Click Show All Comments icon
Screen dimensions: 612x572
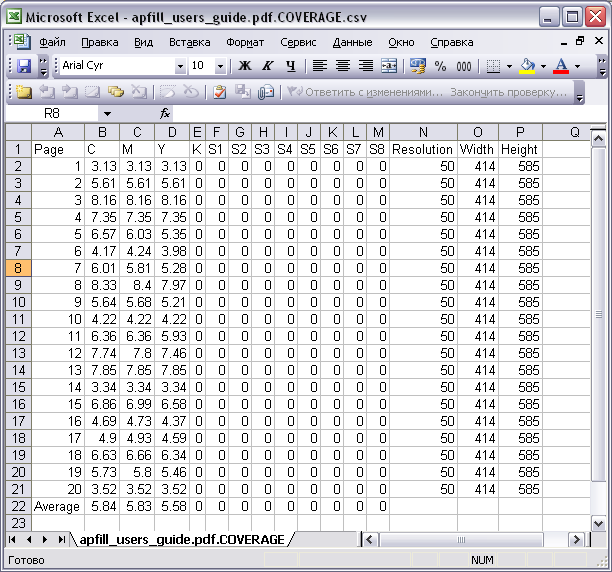click(116, 92)
